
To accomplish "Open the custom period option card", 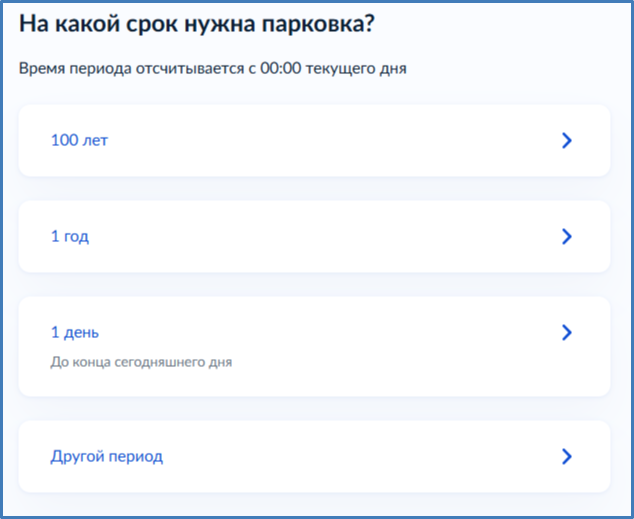I will tap(314, 457).
